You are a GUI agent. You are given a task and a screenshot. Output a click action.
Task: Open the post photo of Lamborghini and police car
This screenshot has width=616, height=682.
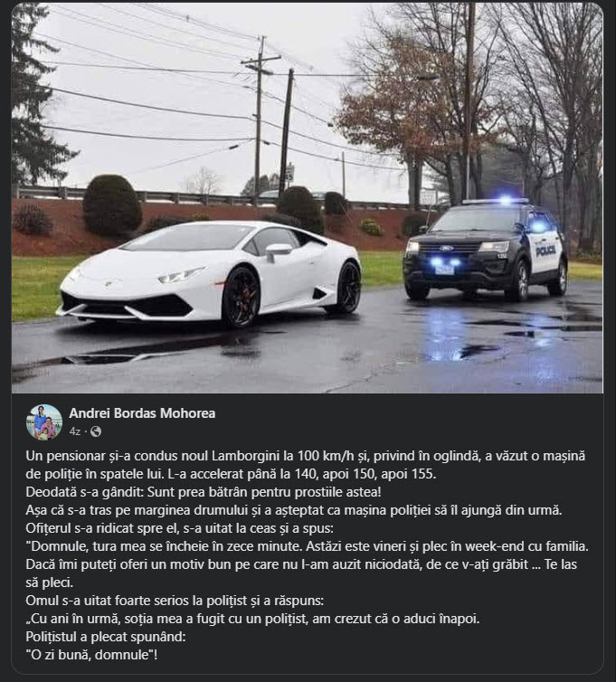pos(308,198)
